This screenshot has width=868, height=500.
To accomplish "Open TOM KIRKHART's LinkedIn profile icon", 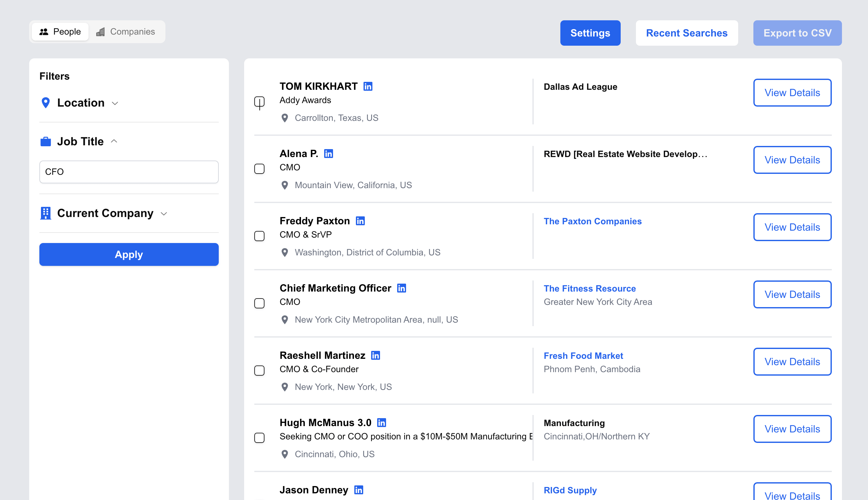I will [x=368, y=86].
